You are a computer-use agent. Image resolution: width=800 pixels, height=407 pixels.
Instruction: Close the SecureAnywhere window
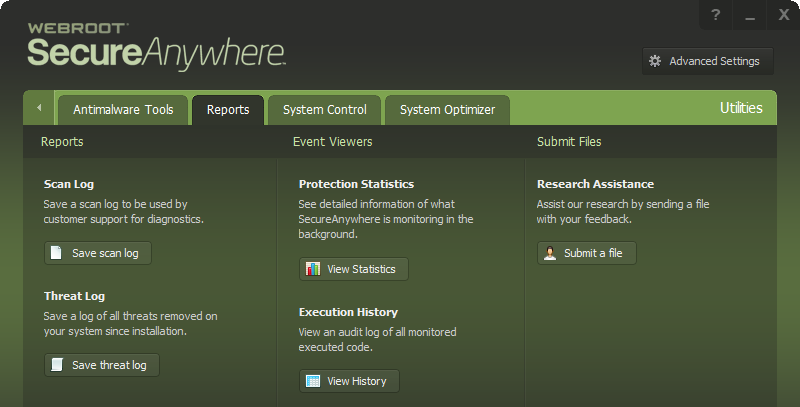pos(784,15)
